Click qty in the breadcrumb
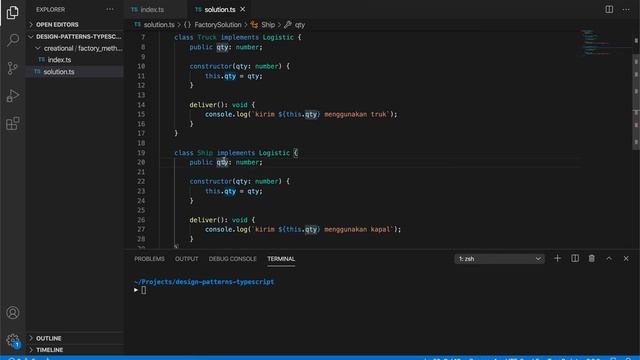Image resolution: width=640 pixels, height=360 pixels. [x=300, y=25]
